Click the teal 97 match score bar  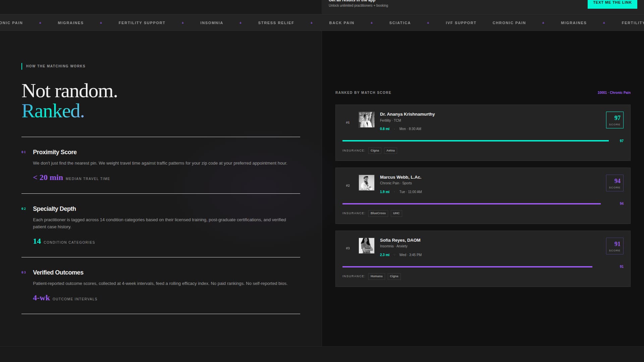475,141
